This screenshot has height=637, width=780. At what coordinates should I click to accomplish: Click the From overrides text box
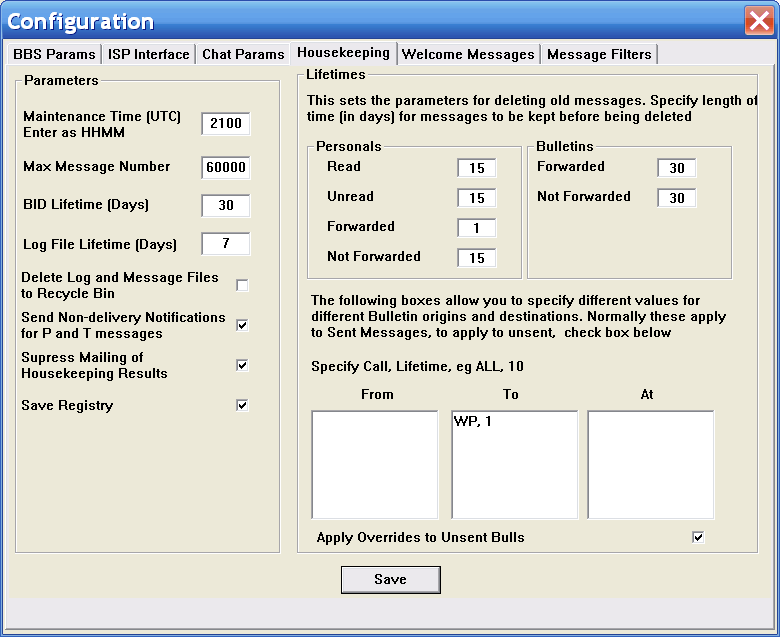(374, 464)
